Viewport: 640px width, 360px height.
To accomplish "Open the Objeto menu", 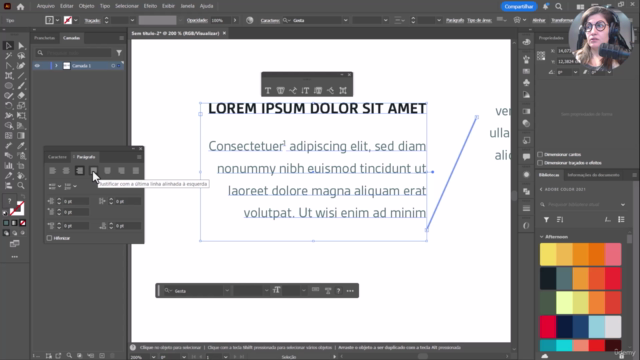I will 86,6.
